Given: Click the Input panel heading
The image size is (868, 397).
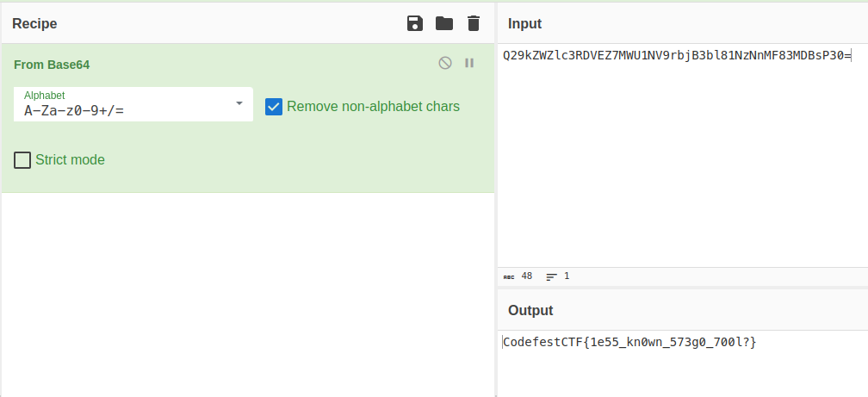Looking at the screenshot, I should click(524, 23).
